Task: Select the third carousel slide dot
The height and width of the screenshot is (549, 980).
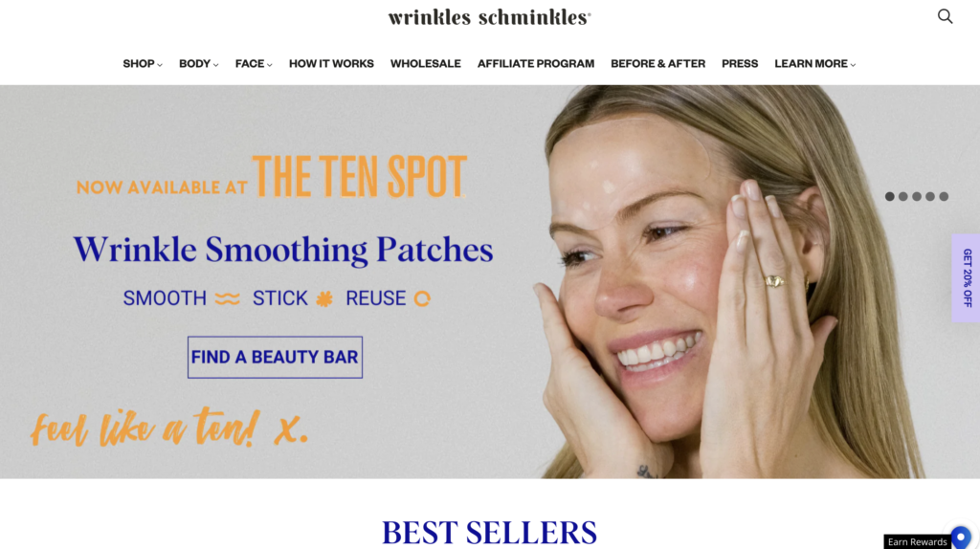Action: tap(917, 196)
